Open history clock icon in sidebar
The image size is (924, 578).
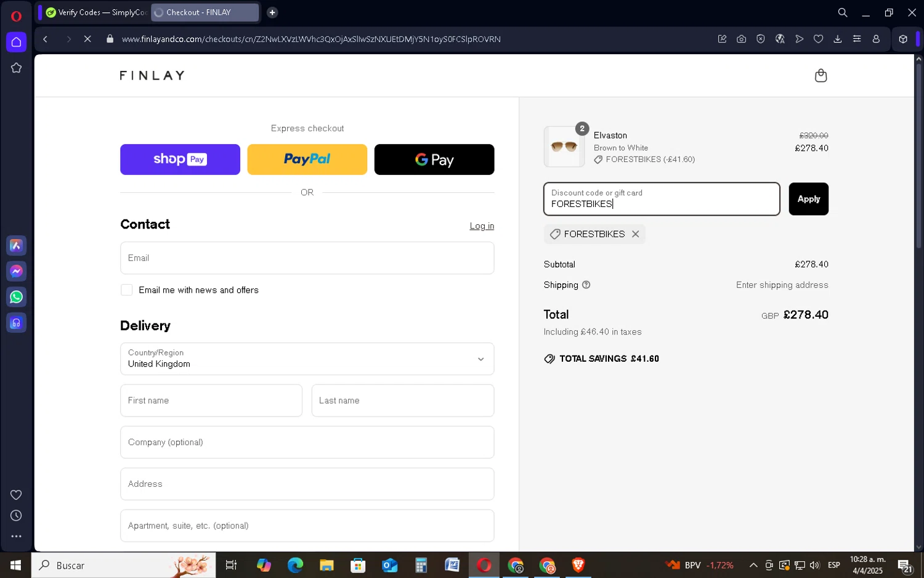pyautogui.click(x=17, y=516)
